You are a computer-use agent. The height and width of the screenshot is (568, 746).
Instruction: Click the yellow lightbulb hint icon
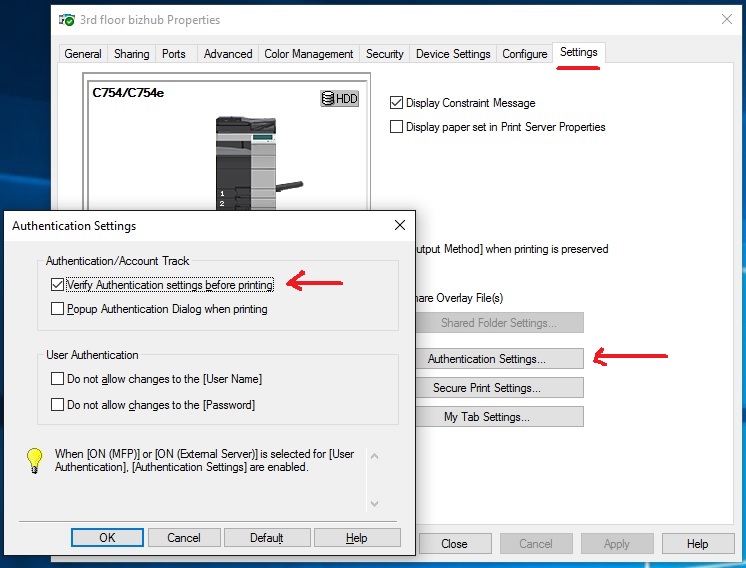click(35, 460)
